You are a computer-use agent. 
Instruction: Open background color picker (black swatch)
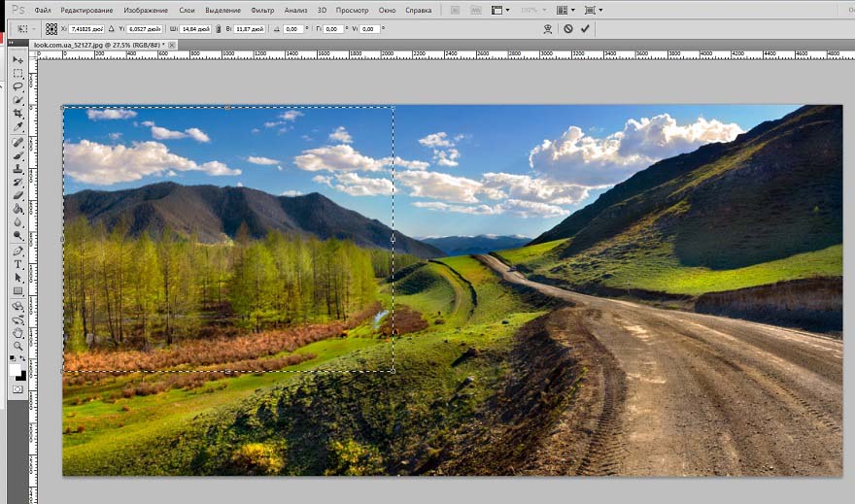click(x=22, y=377)
